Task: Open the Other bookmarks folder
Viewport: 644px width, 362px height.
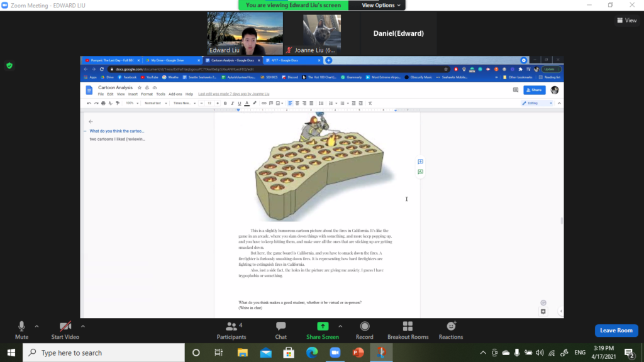Action: click(518, 77)
